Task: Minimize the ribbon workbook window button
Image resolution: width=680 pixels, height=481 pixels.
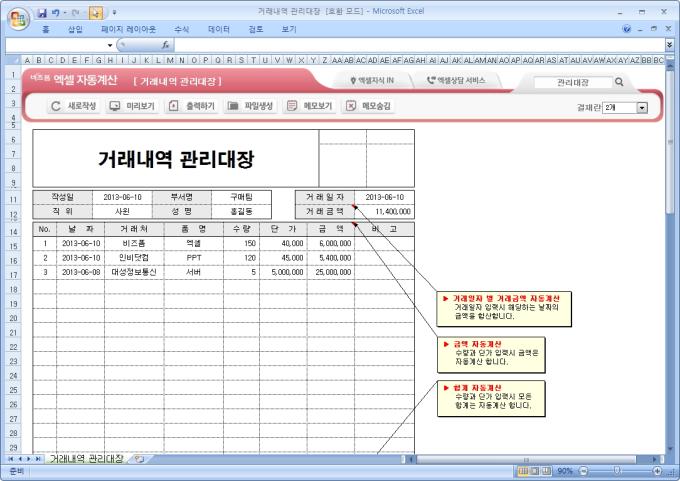Action: pos(640,29)
